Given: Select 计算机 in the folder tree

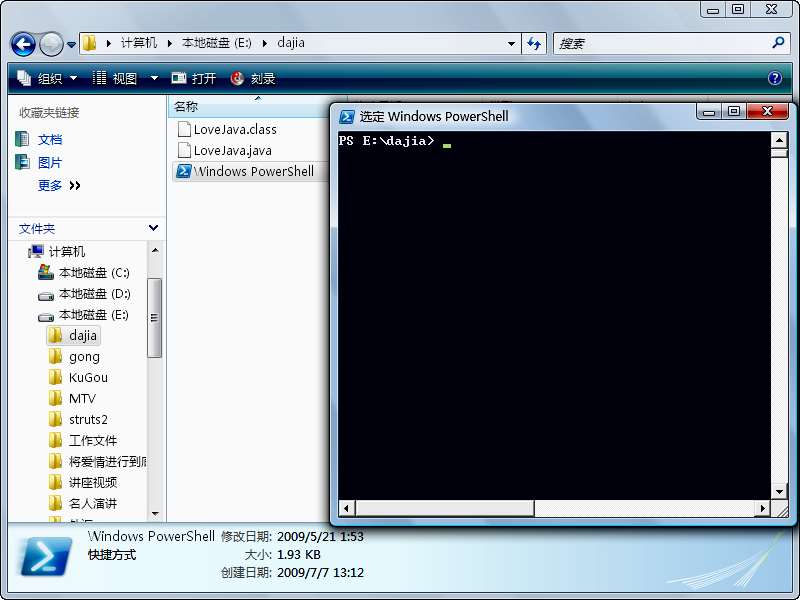Looking at the screenshot, I should pyautogui.click(x=57, y=252).
